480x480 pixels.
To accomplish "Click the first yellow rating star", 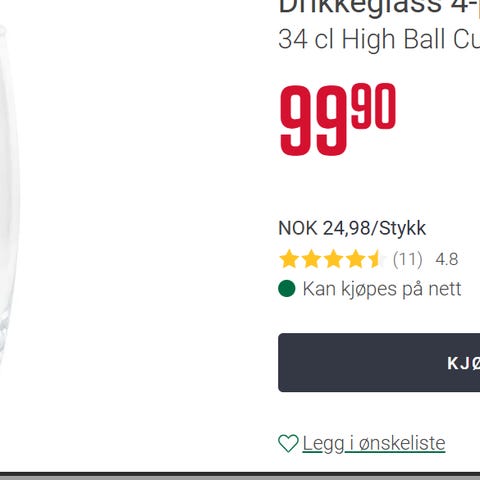I will 289,259.
